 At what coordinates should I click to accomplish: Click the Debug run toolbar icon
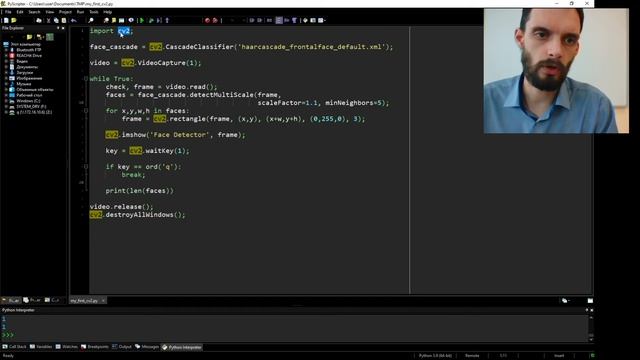(151, 20)
